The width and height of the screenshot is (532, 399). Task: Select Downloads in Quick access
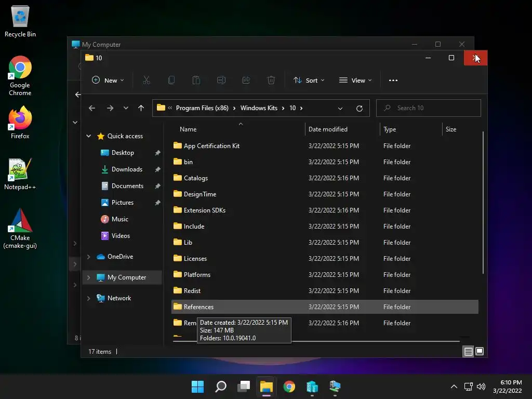click(x=127, y=169)
